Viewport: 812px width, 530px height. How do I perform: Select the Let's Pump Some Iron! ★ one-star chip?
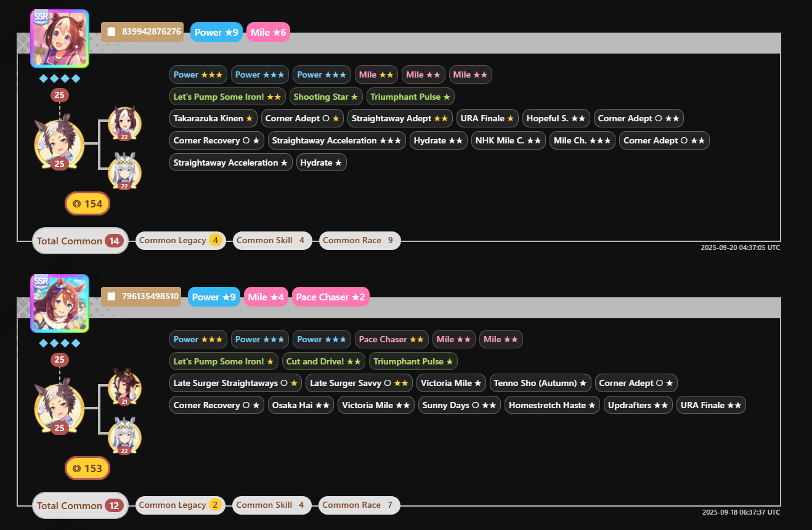(224, 361)
